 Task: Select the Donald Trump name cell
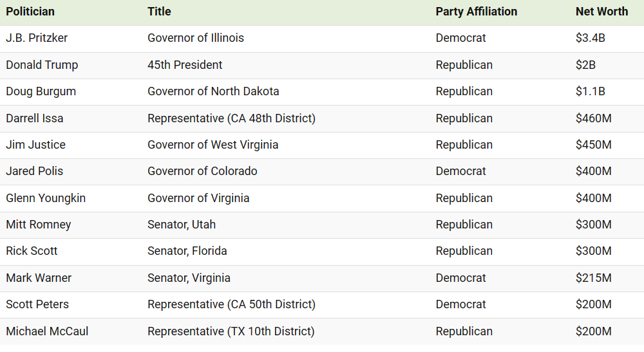click(42, 65)
